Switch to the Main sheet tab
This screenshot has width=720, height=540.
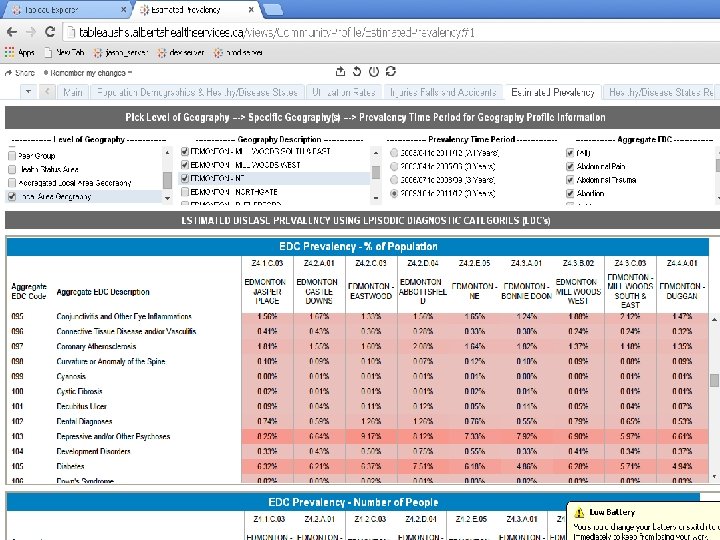point(73,92)
